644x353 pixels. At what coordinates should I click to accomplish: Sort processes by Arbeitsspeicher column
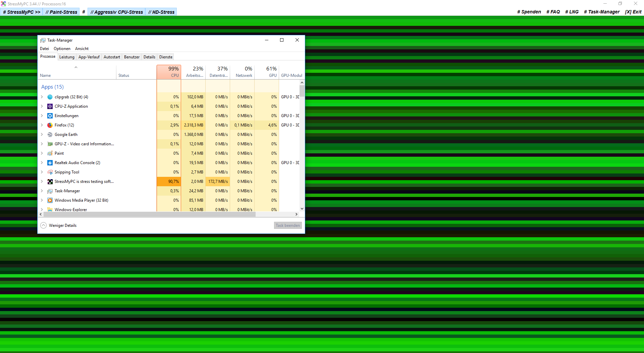coord(193,72)
